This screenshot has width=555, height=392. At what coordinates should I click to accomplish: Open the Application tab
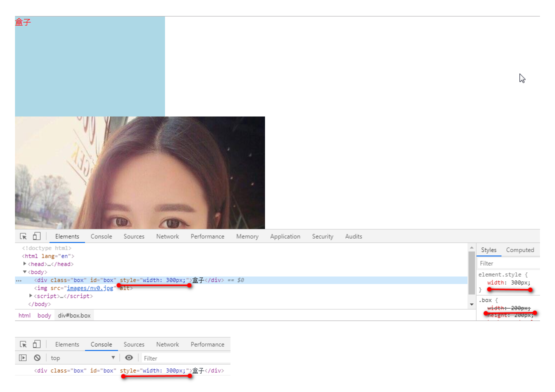pos(285,236)
